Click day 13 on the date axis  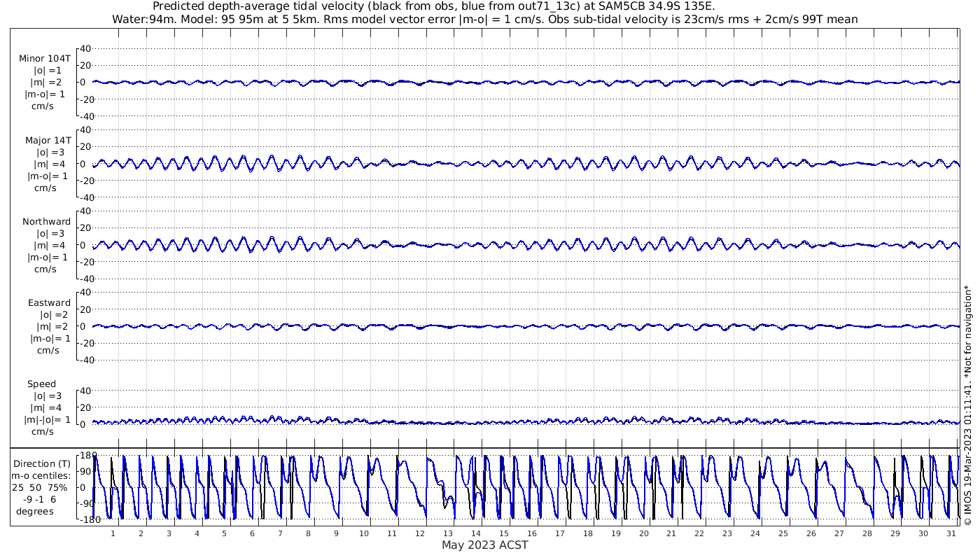pyautogui.click(x=448, y=533)
